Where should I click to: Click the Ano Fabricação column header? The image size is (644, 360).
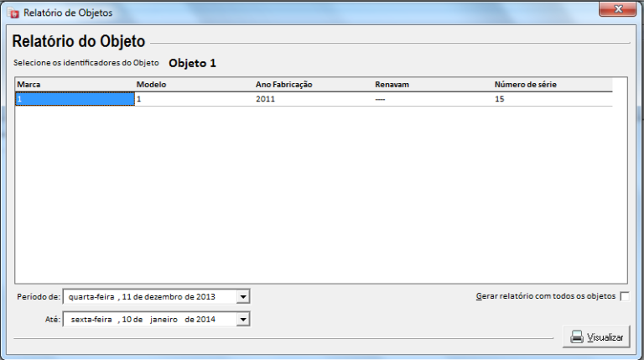point(283,85)
